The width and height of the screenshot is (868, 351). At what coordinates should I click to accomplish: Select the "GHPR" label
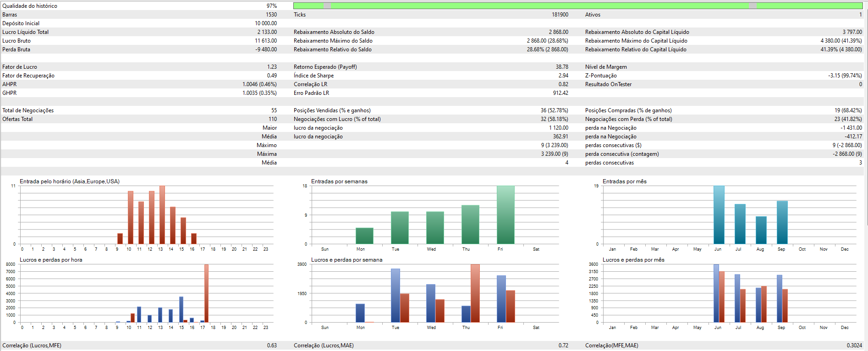pyautogui.click(x=10, y=93)
